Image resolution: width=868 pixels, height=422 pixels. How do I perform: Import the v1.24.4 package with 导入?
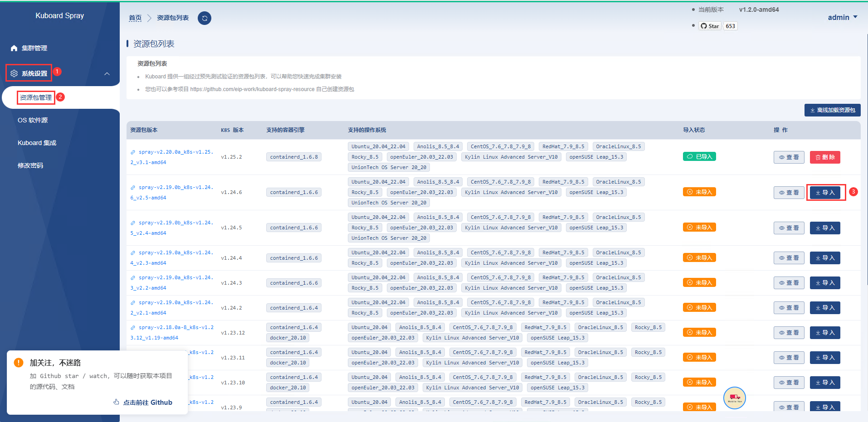[x=825, y=258]
